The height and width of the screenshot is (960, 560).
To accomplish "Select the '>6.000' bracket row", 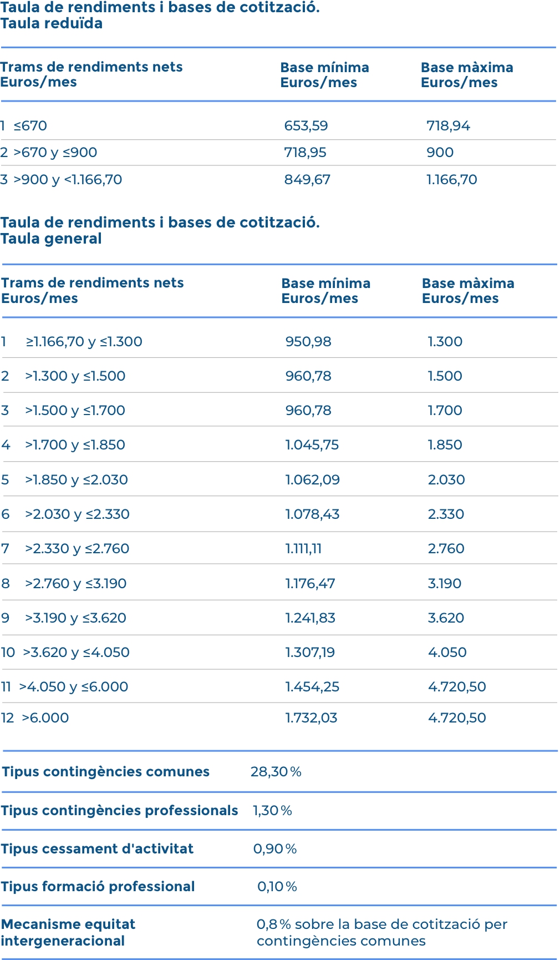I will [45, 718].
